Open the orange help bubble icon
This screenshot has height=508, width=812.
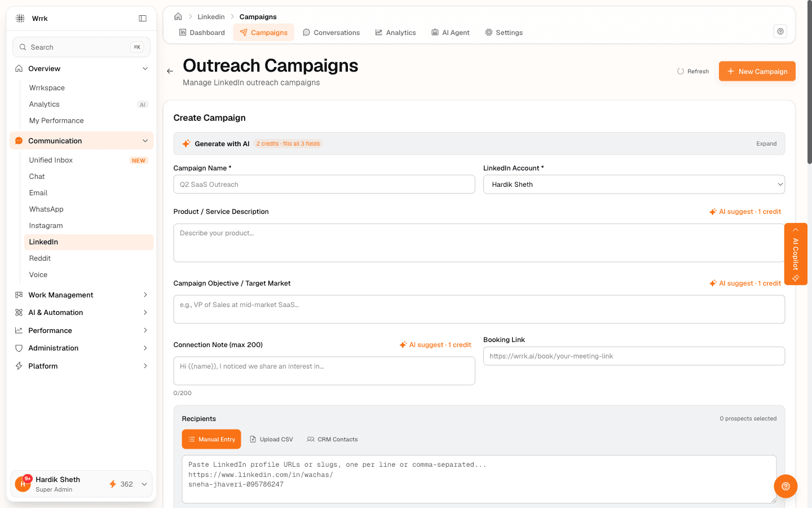[785, 486]
